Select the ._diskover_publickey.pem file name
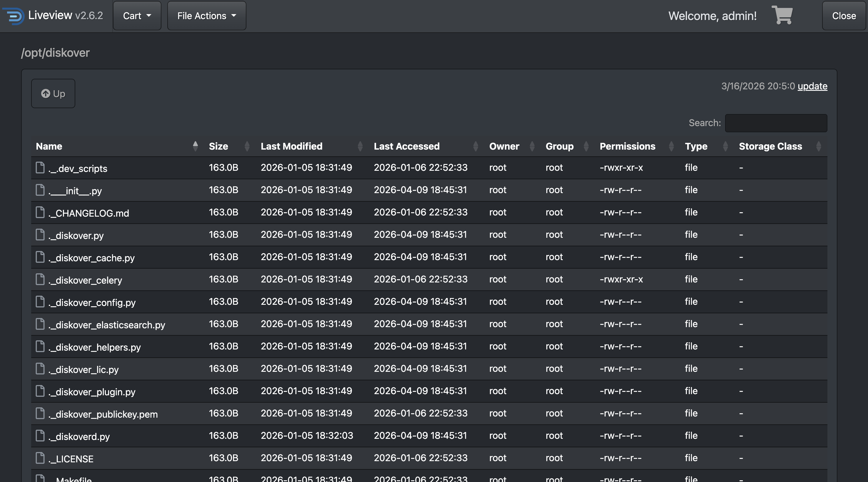This screenshot has width=868, height=482. (x=103, y=414)
